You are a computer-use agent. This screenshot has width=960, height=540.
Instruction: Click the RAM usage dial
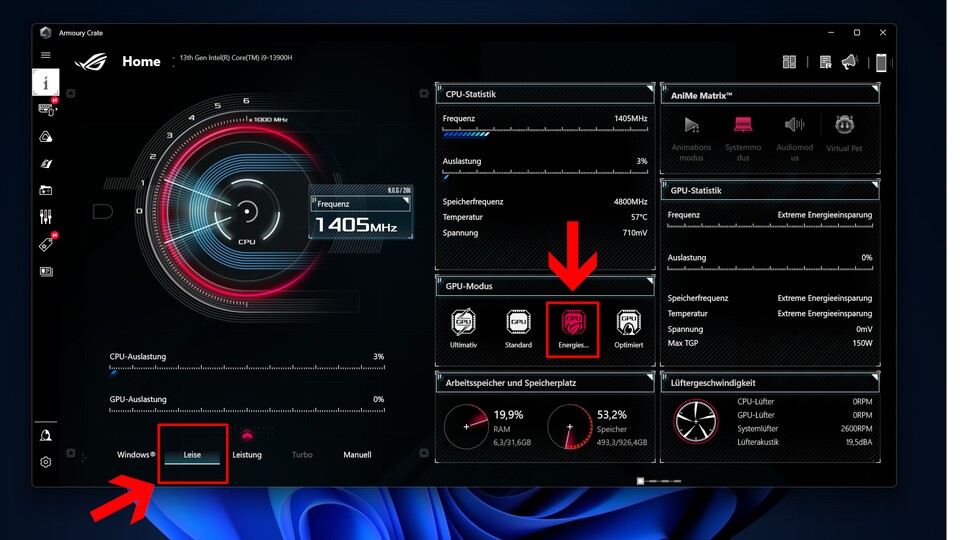pyautogui.click(x=466, y=427)
